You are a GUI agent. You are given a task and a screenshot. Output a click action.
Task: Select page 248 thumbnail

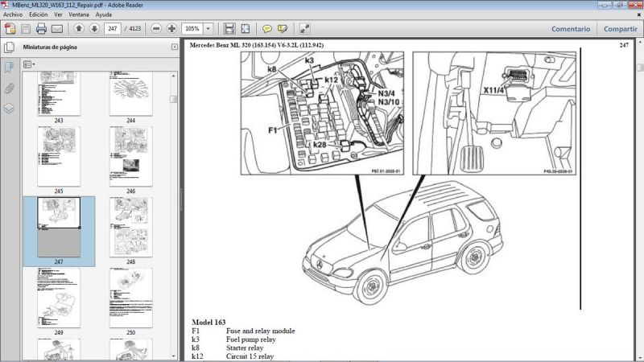131,227
